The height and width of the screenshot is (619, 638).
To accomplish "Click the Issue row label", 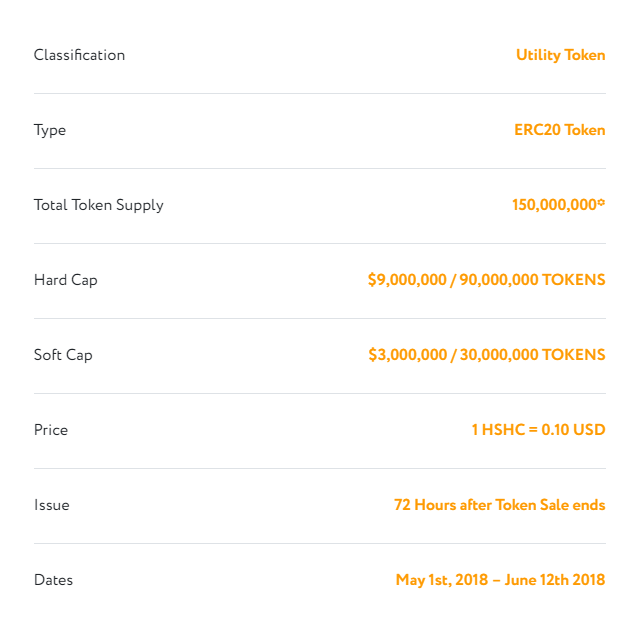I will pyautogui.click(x=52, y=505).
